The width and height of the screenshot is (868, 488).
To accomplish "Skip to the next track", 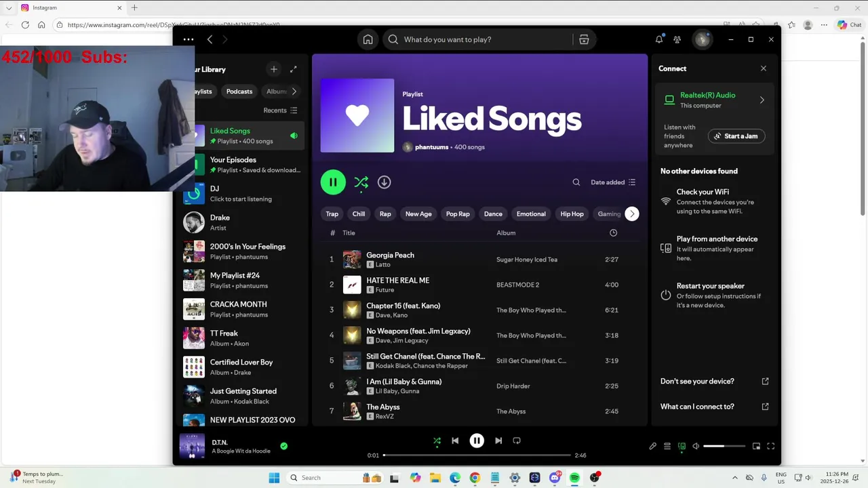I will coord(498,441).
